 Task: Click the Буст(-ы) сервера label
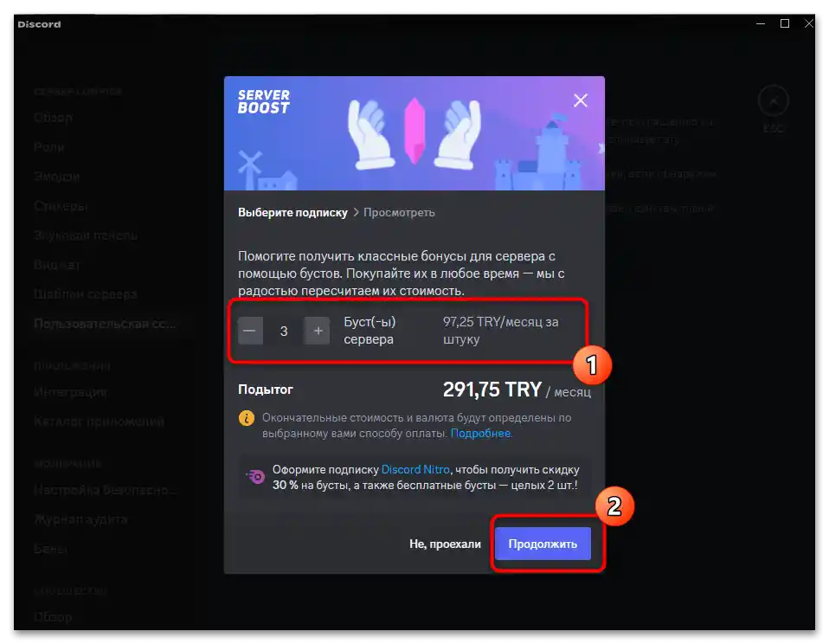coord(370,331)
